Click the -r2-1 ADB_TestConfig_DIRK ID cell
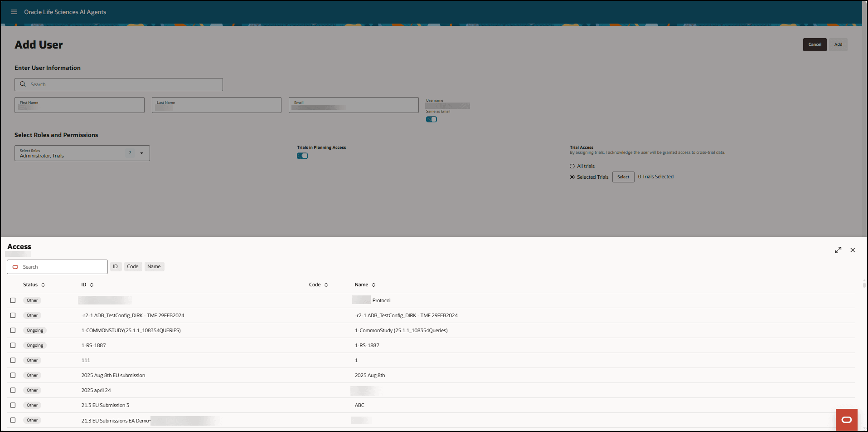868x432 pixels. tap(133, 315)
